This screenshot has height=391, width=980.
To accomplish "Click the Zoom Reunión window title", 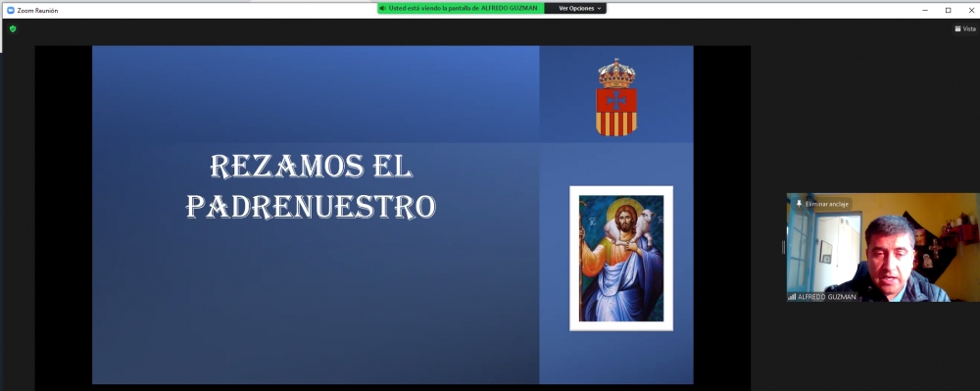I will click(x=38, y=11).
